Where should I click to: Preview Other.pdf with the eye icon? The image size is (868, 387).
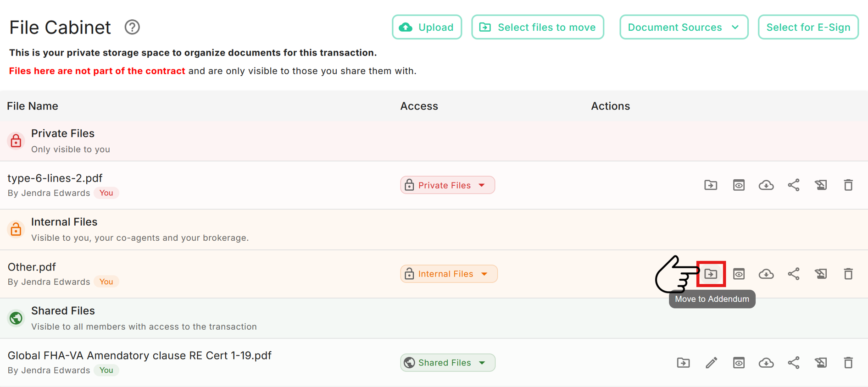739,274
